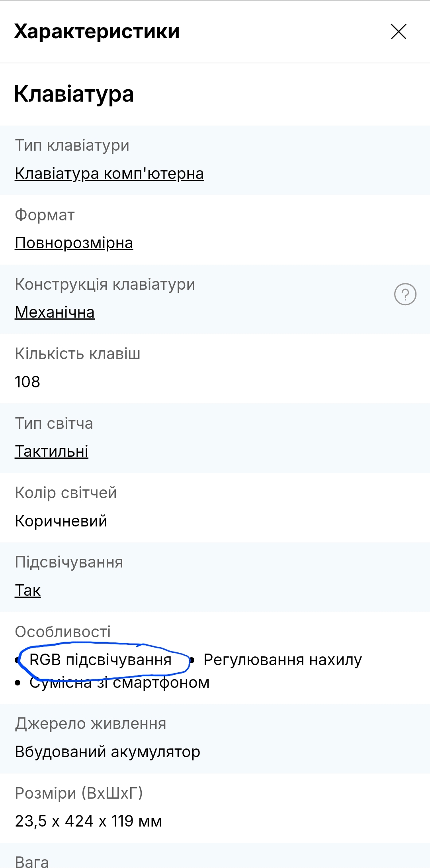Follow the Повнорозмірна format link

click(74, 243)
